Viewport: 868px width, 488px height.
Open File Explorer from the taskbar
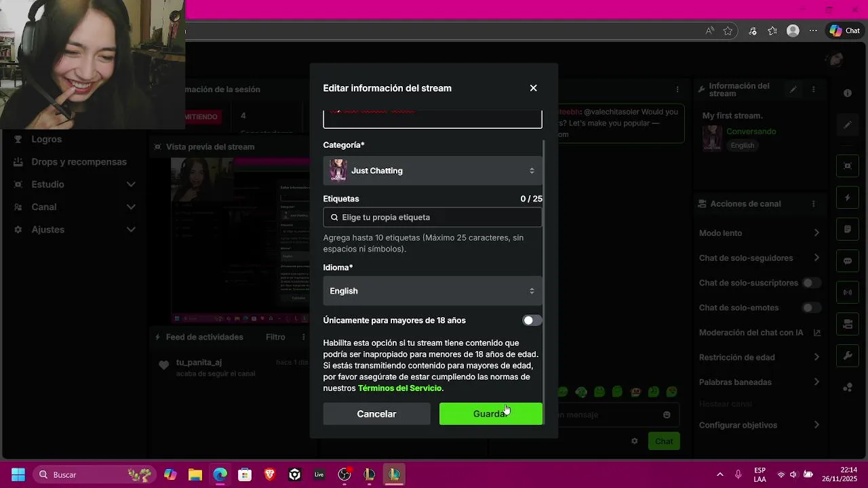[x=195, y=474]
